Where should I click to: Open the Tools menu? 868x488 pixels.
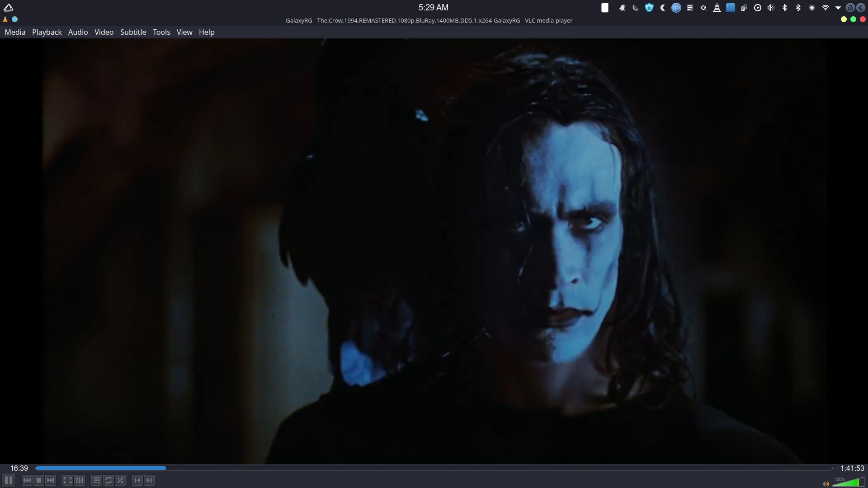click(x=161, y=32)
